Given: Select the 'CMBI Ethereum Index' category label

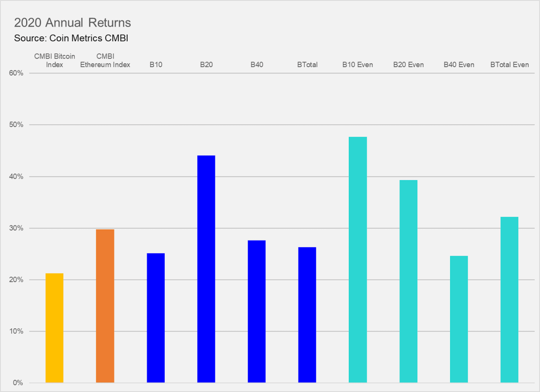Looking at the screenshot, I should click(x=105, y=60).
